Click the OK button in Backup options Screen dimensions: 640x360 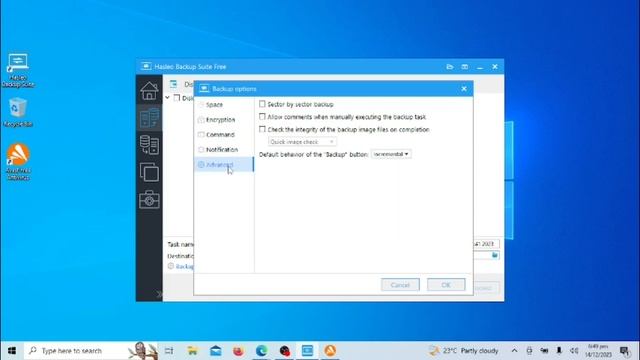point(446,284)
